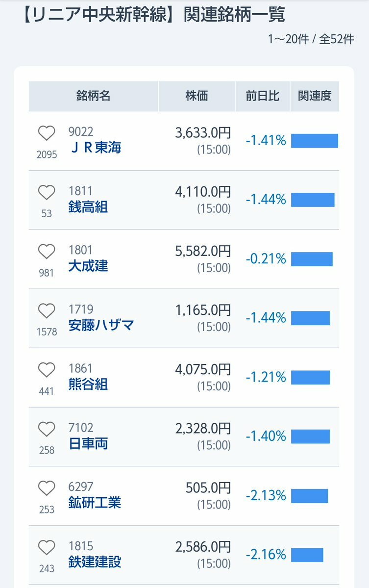Favorite JR東海 with the heart icon
369x588 pixels.
47,133
